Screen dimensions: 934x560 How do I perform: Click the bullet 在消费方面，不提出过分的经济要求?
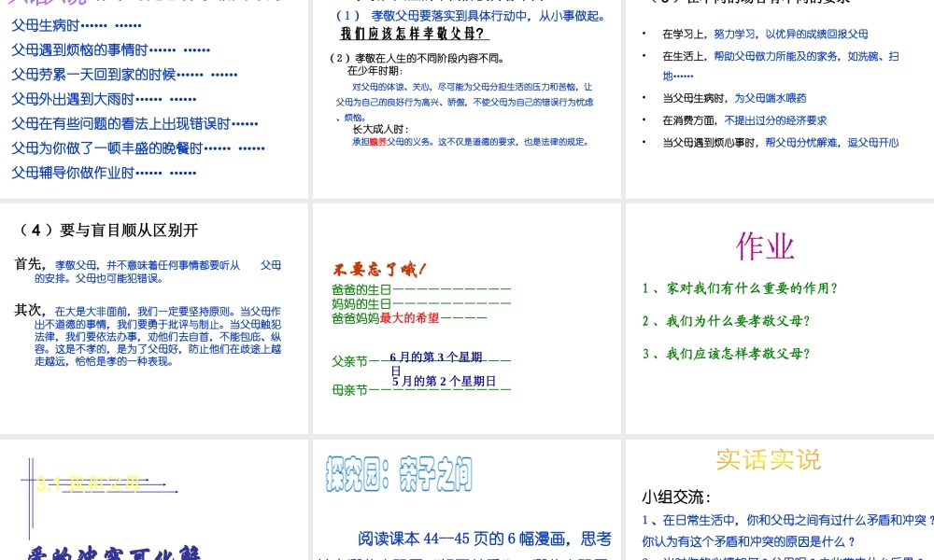744,120
